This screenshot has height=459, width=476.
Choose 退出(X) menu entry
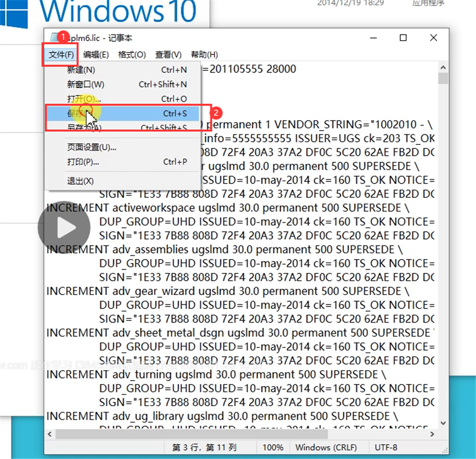[x=123, y=181]
